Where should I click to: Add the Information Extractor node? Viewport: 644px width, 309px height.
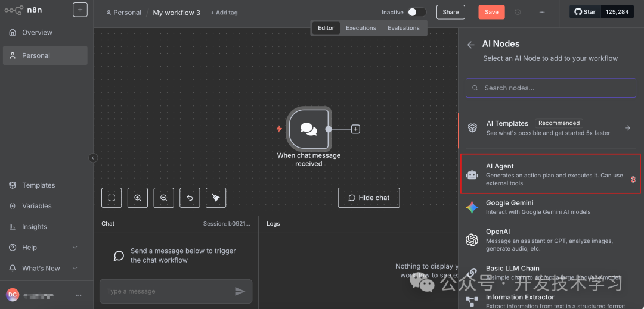click(x=551, y=301)
